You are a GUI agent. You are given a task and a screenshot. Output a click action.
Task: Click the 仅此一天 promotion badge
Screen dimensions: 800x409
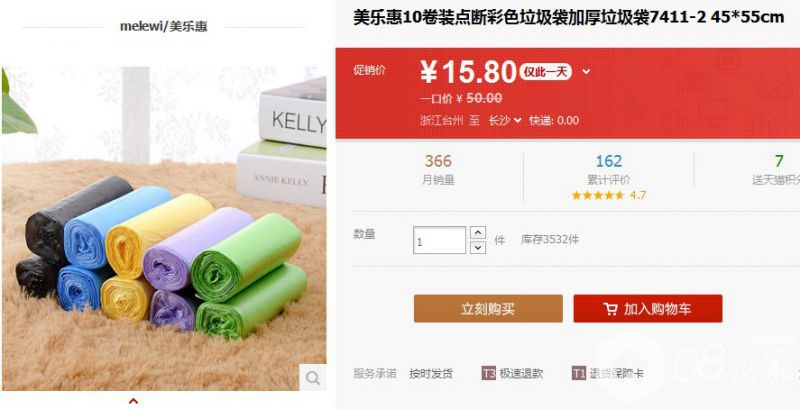pos(545,72)
